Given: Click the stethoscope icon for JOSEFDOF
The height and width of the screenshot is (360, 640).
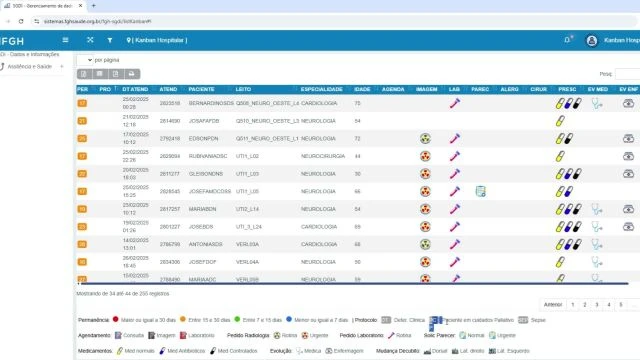Looking at the screenshot, I should [597, 262].
